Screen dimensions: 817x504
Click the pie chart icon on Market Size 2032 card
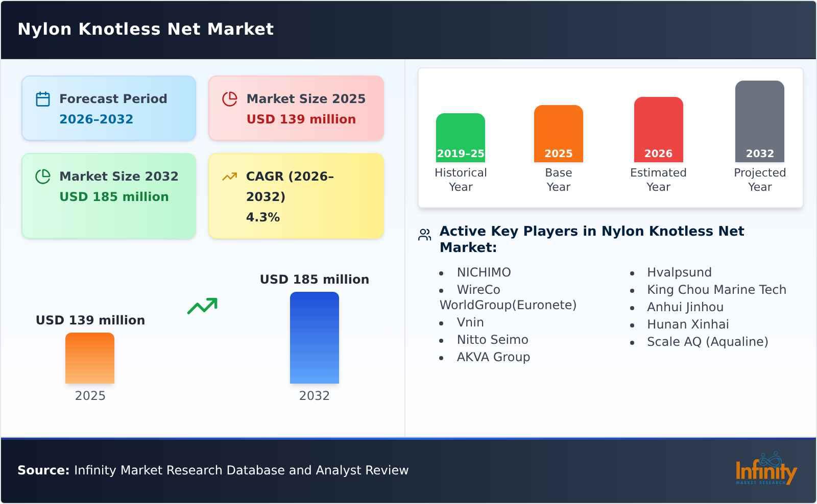click(x=43, y=176)
